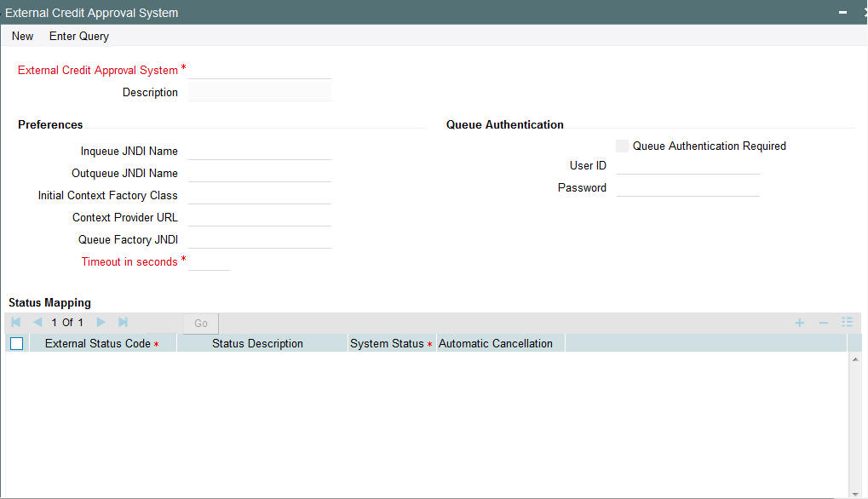
Task: Click the Password field
Action: tap(688, 187)
